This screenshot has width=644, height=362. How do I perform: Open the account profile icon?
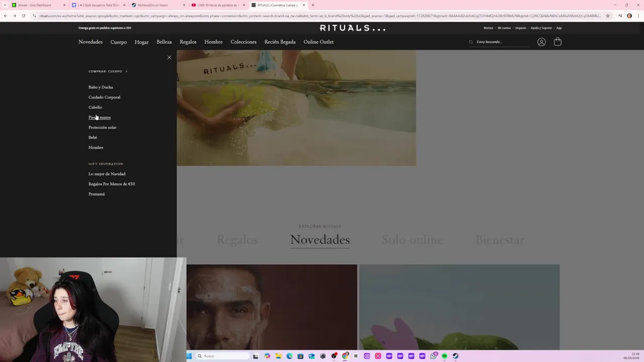click(541, 42)
